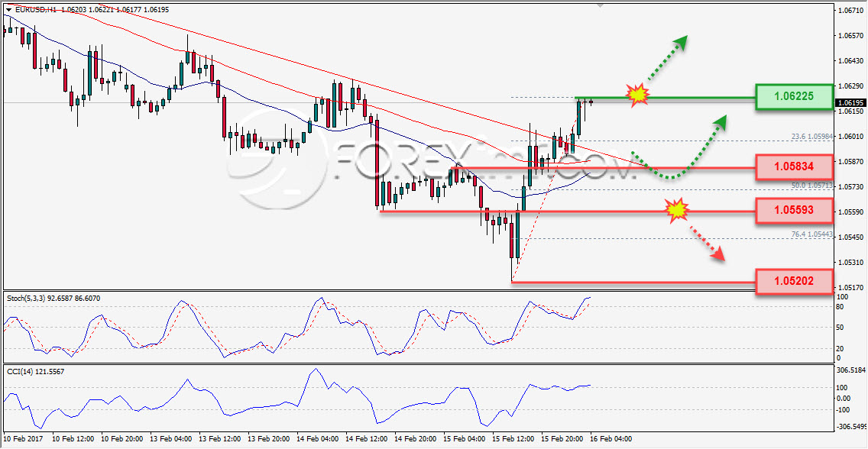Click the 16 Feb 04:00 time label
The width and height of the screenshot is (868, 449).
610,438
